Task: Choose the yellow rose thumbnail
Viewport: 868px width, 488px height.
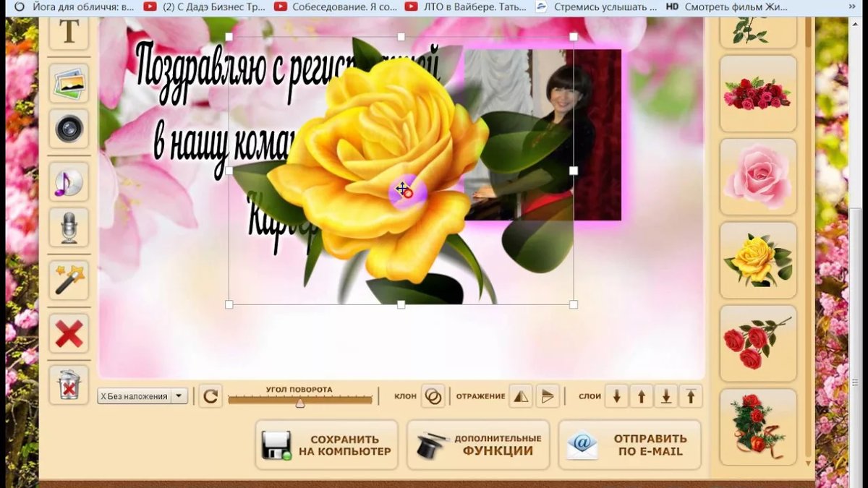Action: click(758, 260)
